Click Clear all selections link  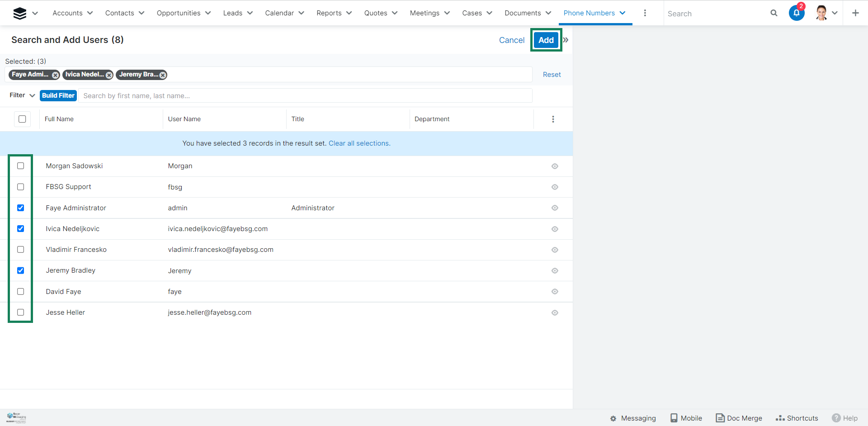pos(359,143)
